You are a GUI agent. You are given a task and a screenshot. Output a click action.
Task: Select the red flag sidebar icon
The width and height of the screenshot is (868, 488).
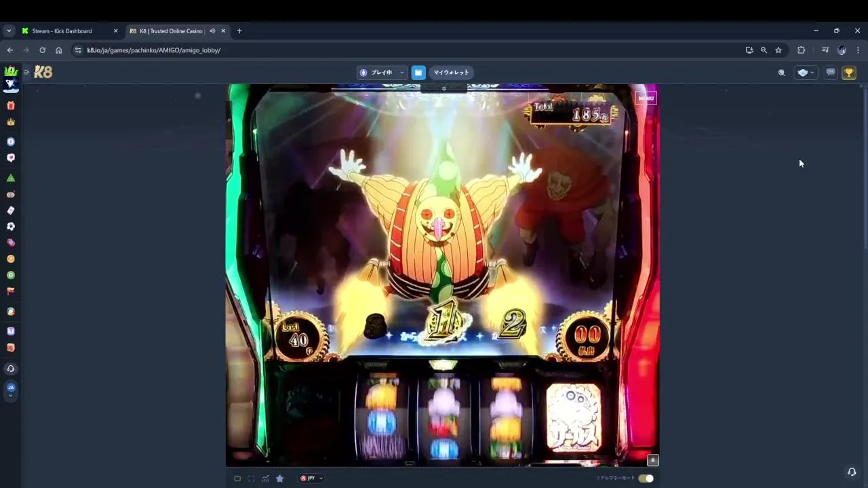tap(10, 291)
